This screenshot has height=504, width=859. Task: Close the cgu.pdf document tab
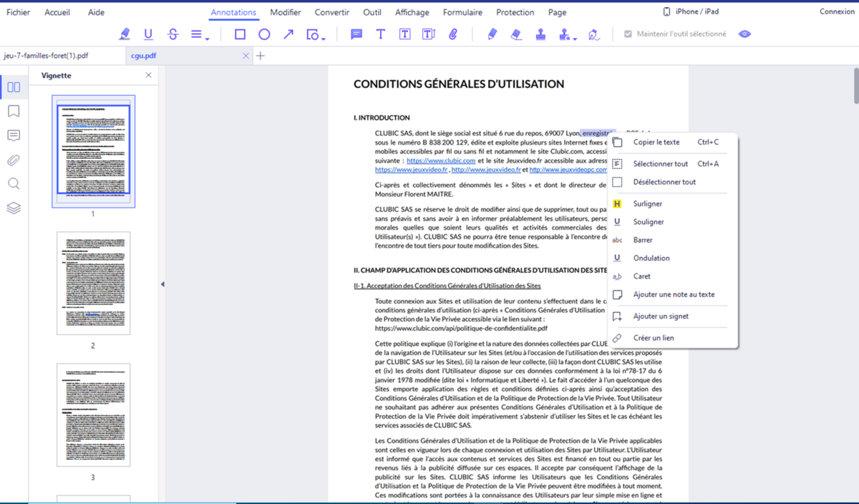point(246,56)
